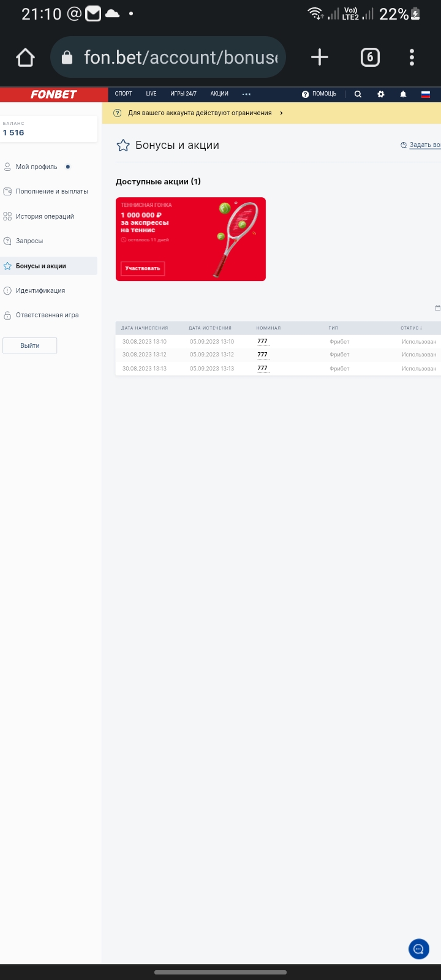Sort by Дата истечения column header

click(x=210, y=328)
